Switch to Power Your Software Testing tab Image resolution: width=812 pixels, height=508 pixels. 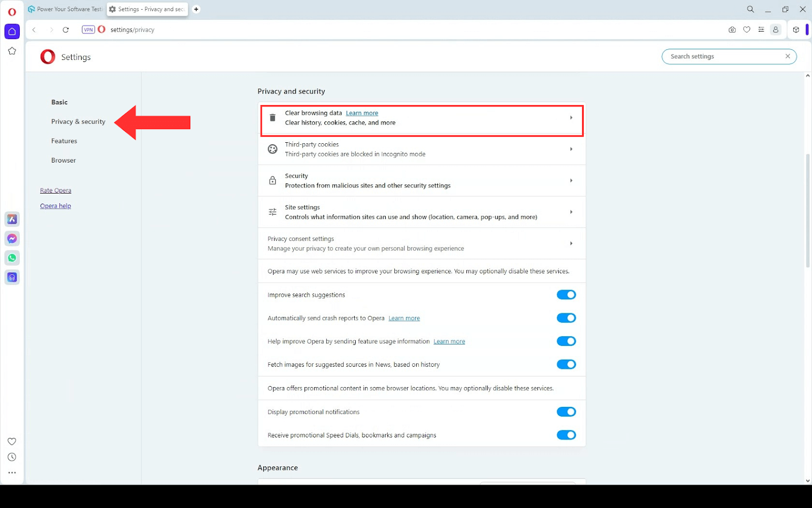65,9
